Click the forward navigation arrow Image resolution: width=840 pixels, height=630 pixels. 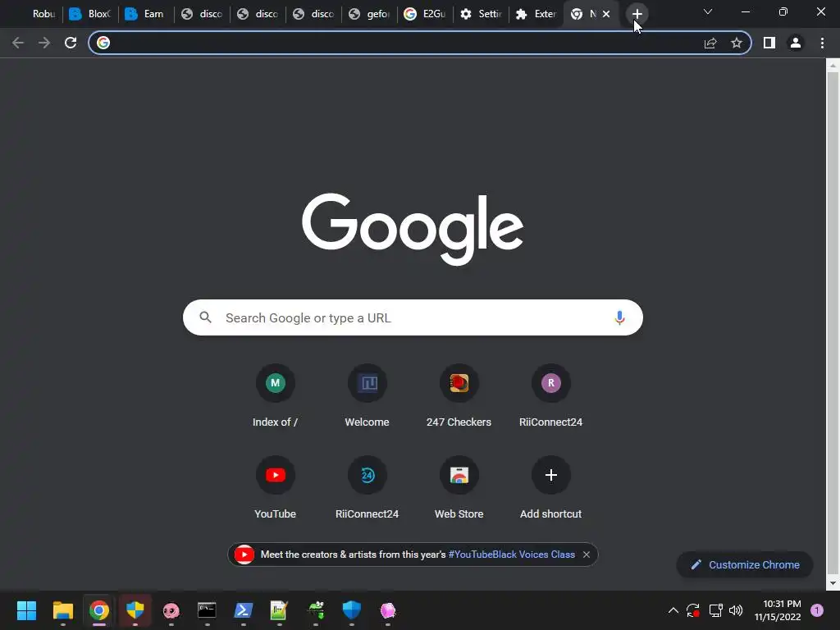click(44, 43)
